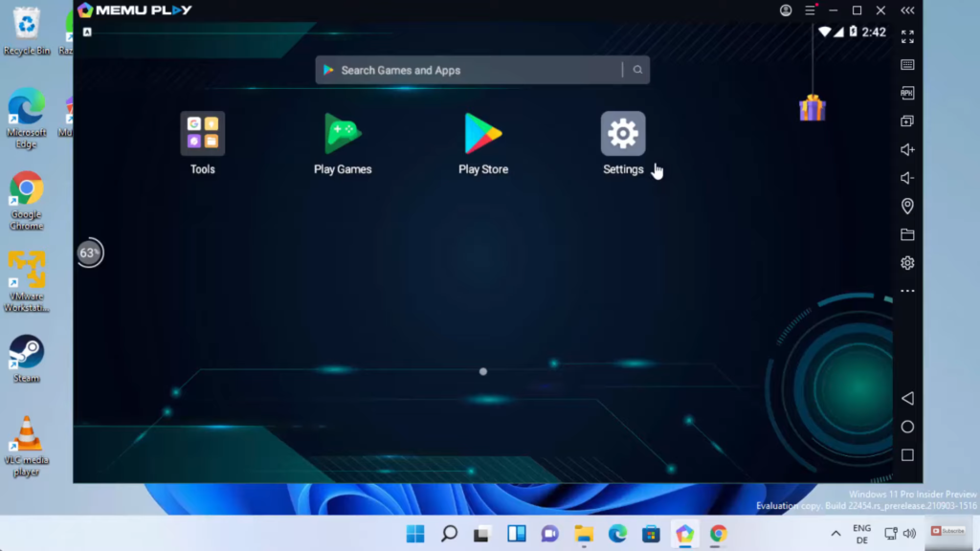Image resolution: width=980 pixels, height=551 pixels.
Task: Open the MEmu hamburger menu
Action: [810, 11]
